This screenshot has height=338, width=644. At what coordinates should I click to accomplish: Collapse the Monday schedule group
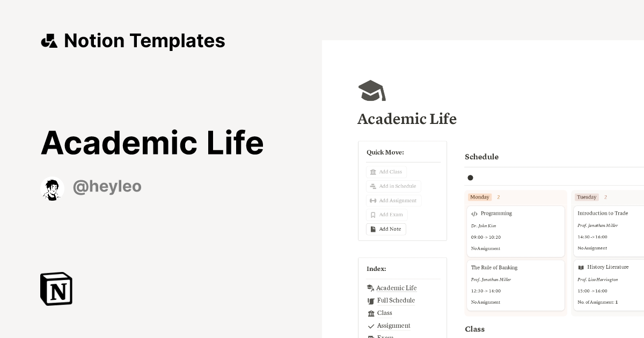pos(480,197)
